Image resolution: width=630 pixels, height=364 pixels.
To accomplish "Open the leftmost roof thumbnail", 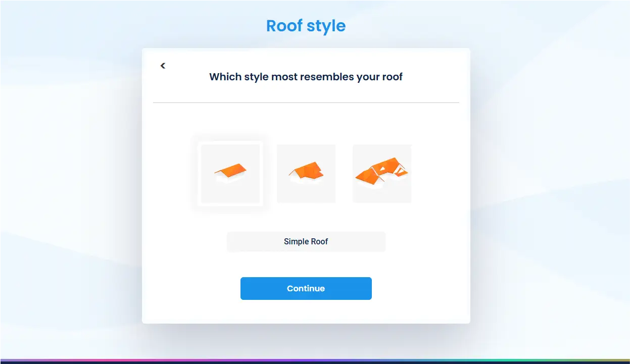I will point(230,174).
